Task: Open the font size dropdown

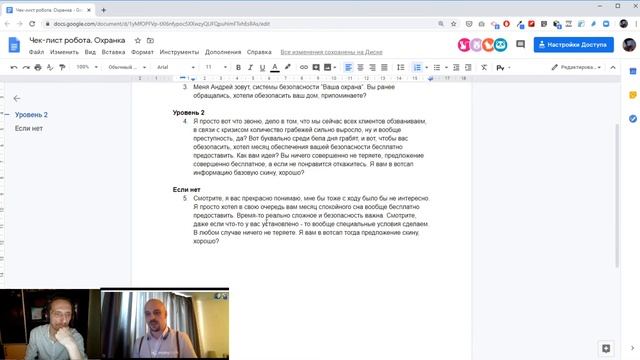Action: [216, 67]
